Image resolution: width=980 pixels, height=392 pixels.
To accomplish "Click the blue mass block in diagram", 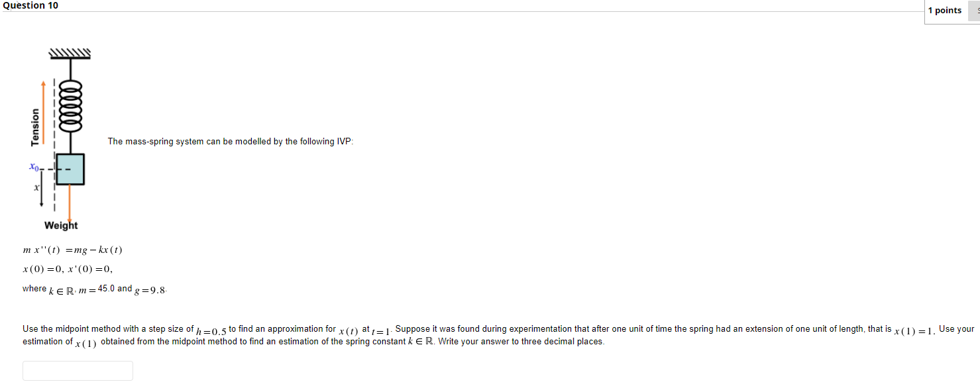I will tap(70, 169).
